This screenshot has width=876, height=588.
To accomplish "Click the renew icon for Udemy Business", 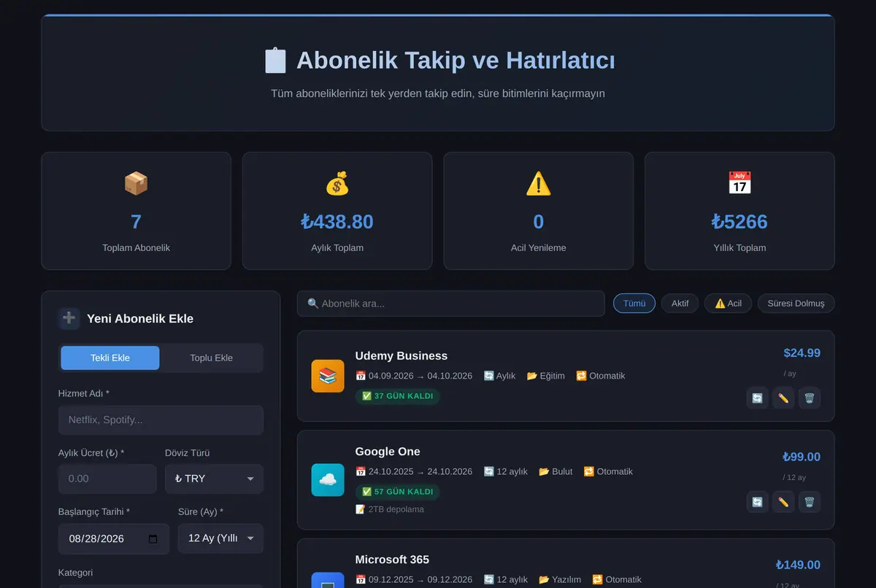I will 757,398.
